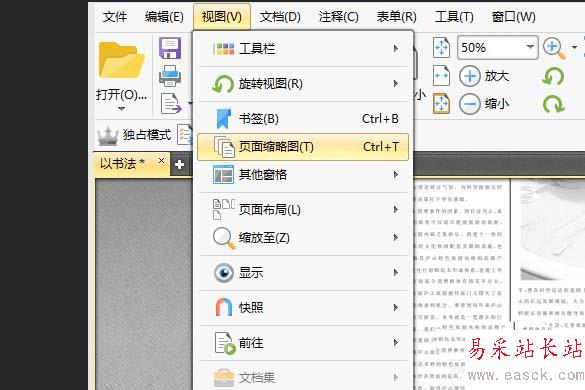This screenshot has height=390, width=585.
Task: Add a new tab with plus button
Action: [179, 164]
